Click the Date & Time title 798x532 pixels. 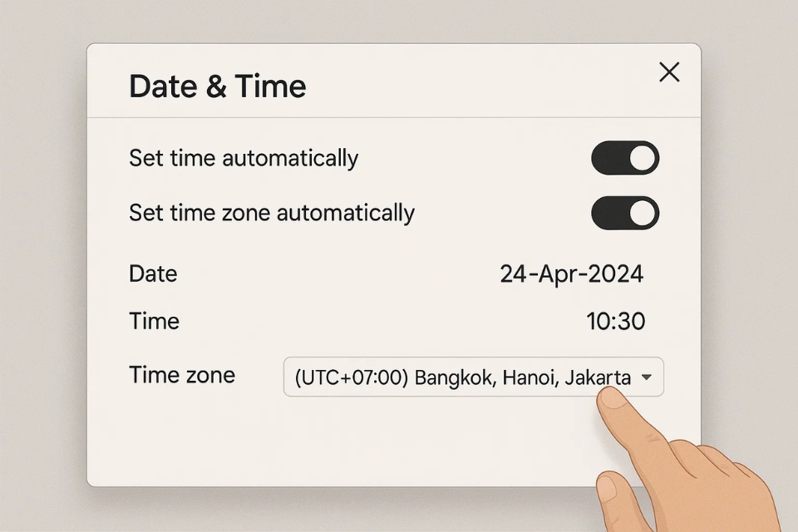[x=218, y=86]
